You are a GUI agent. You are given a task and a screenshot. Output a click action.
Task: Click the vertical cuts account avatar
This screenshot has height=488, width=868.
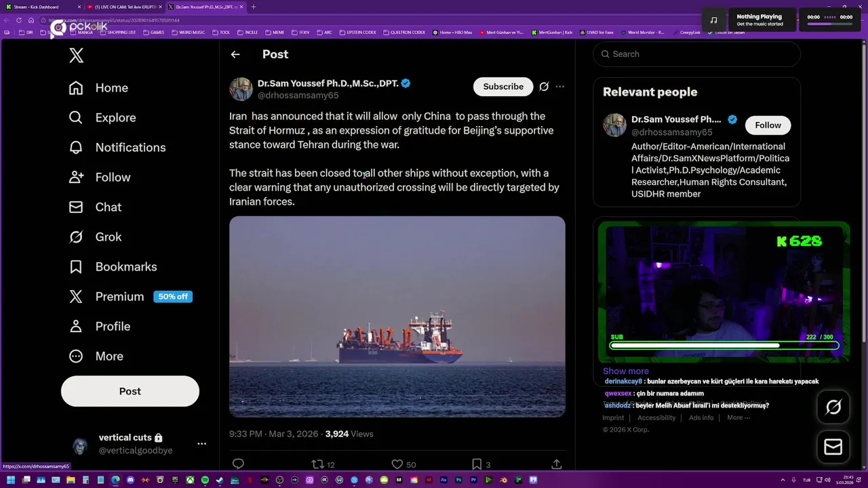pos(80,445)
